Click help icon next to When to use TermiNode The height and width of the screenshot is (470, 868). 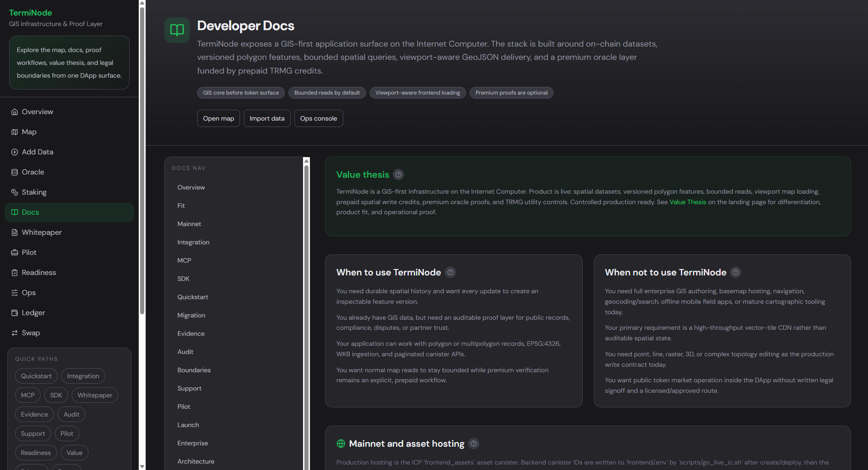click(450, 272)
